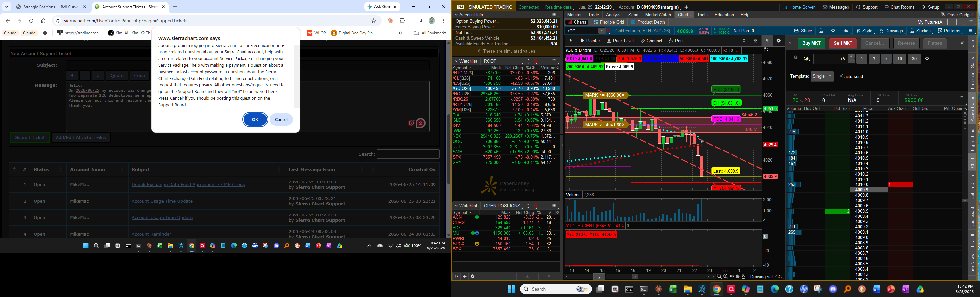
Task: Cancel the sierrachart.com dialog
Action: point(281,120)
